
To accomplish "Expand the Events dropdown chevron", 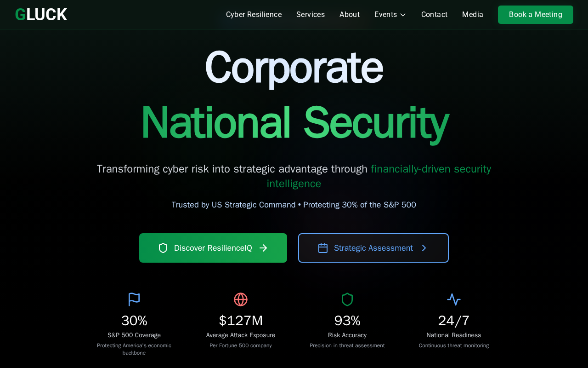I will [403, 15].
